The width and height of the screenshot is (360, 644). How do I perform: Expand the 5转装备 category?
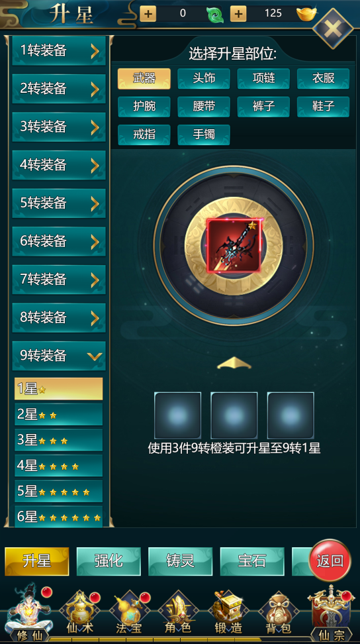coord(59,203)
